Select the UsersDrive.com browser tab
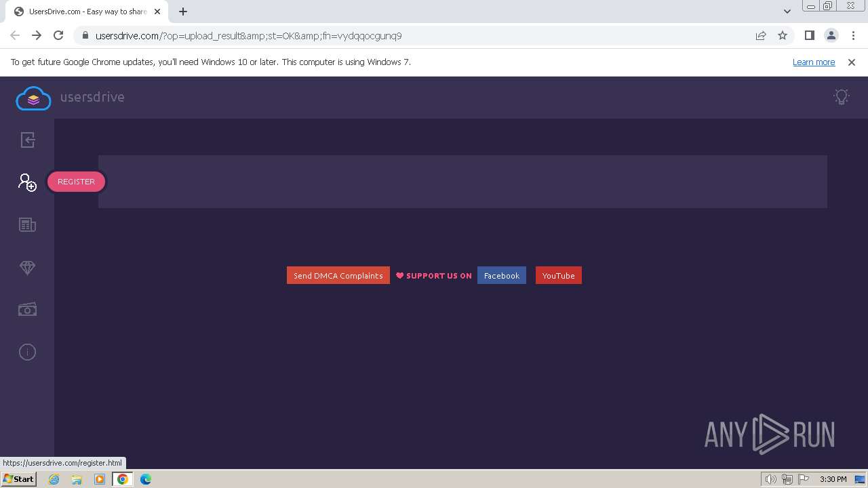 (x=88, y=12)
